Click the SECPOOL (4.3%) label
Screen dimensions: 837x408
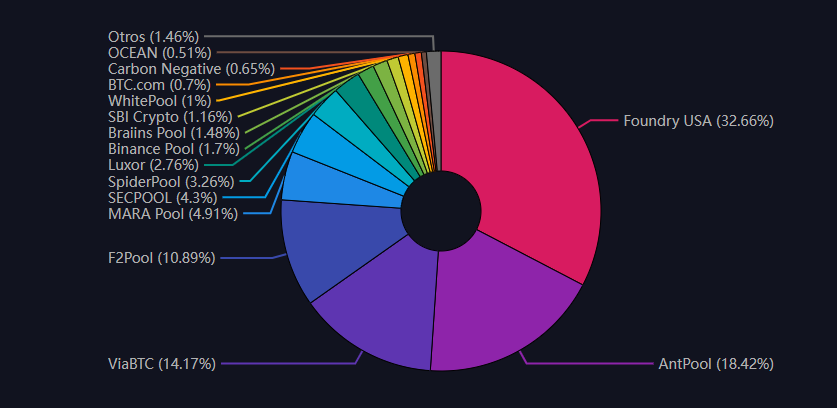pyautogui.click(x=163, y=197)
